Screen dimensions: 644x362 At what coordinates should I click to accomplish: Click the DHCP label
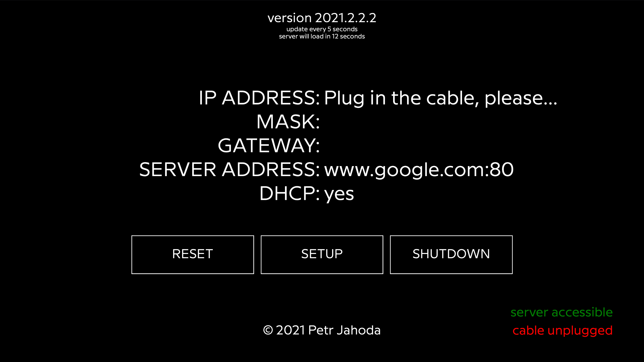pos(289,193)
